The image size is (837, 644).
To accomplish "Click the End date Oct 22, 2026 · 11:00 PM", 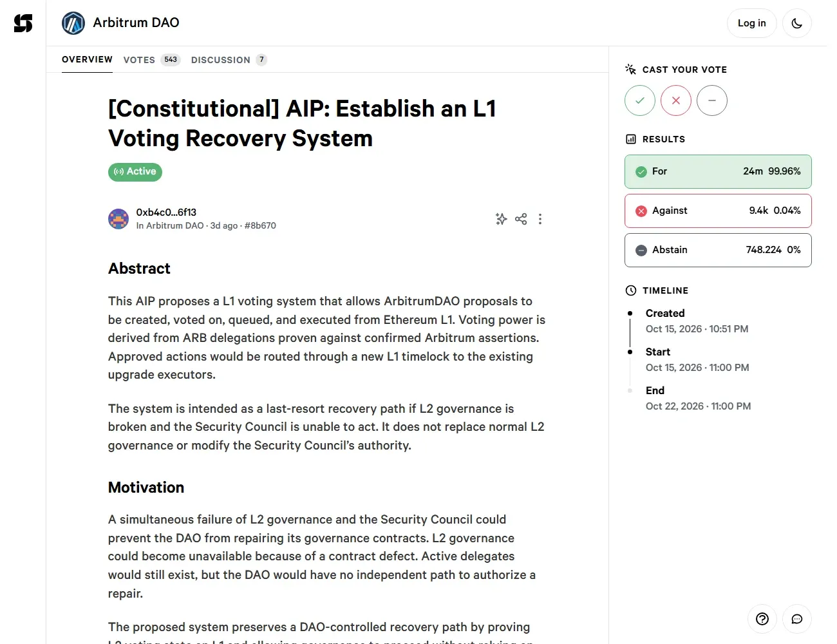I will 698,406.
